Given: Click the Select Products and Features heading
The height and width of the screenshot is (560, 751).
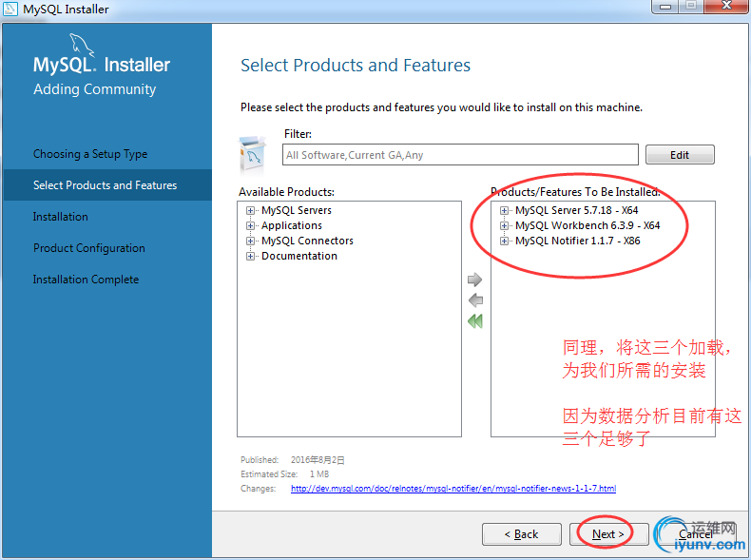Looking at the screenshot, I should 356,66.
